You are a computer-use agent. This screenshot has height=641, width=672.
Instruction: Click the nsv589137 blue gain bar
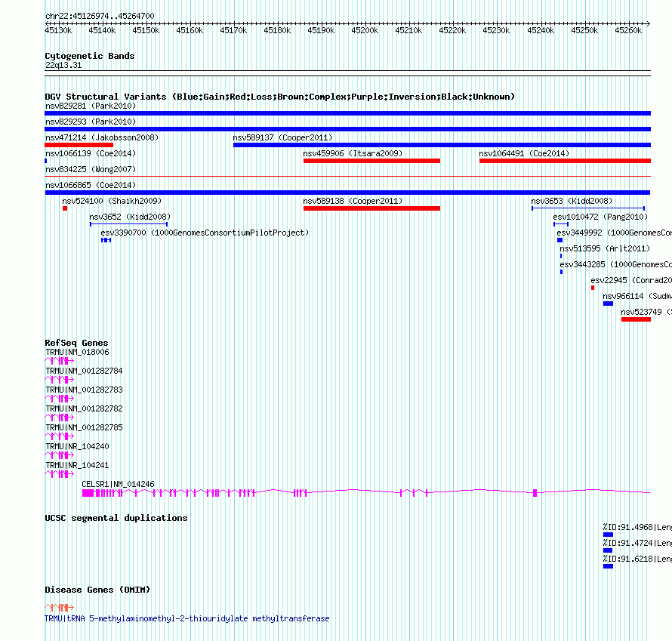[442, 145]
